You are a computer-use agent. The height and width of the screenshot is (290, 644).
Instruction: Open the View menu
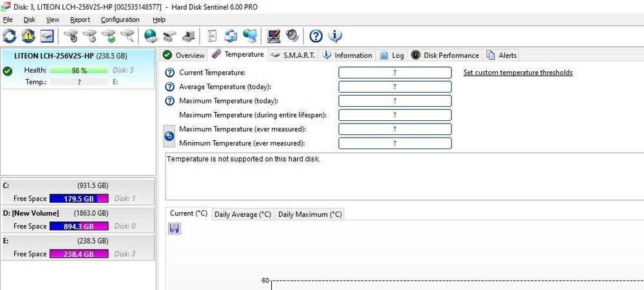click(x=53, y=20)
